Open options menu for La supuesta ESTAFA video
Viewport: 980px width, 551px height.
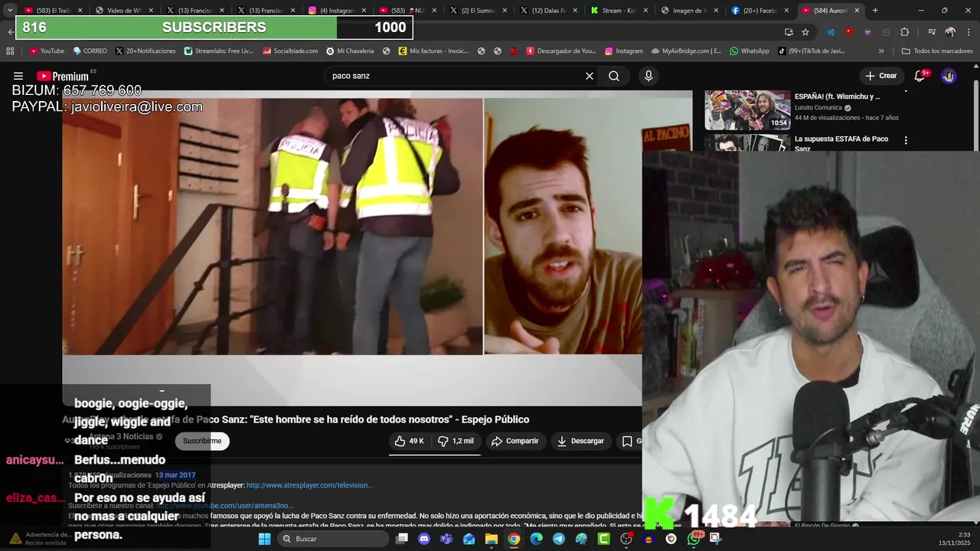tap(906, 140)
